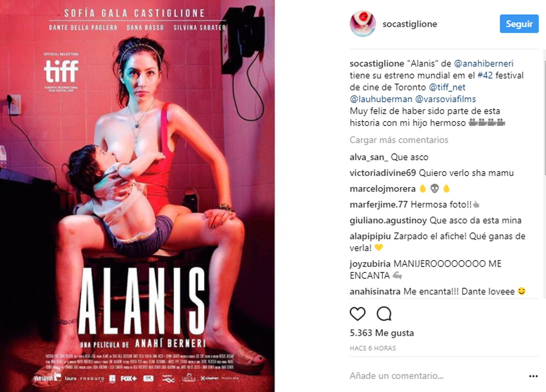Open the Alanis movie poster image
Image resolution: width=546 pixels, height=392 pixels.
click(x=137, y=196)
